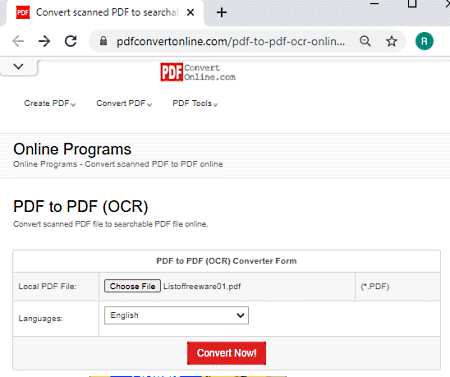Click the Online Programs heading
This screenshot has width=450, height=377.
pyautogui.click(x=72, y=149)
